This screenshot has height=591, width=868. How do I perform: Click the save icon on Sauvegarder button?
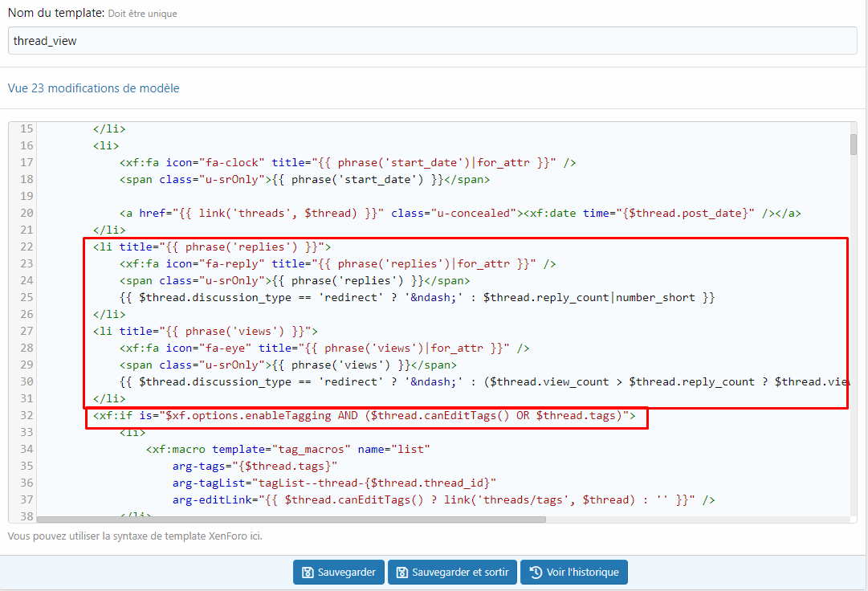(x=308, y=573)
